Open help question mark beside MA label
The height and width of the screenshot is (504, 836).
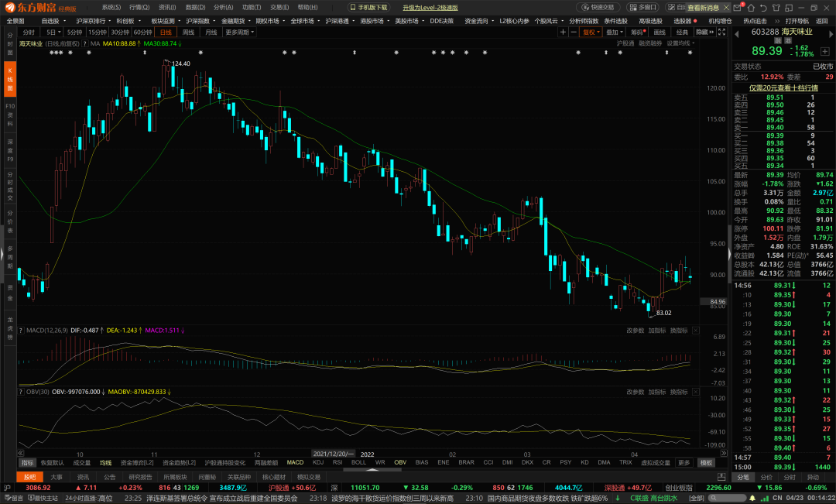pyautogui.click(x=85, y=43)
